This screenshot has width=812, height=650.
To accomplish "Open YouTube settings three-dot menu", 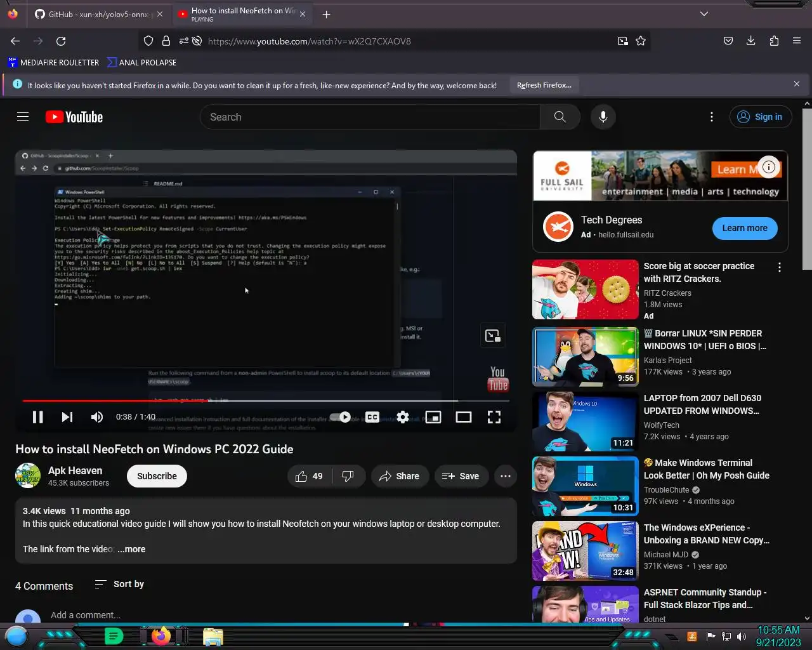I will (712, 117).
